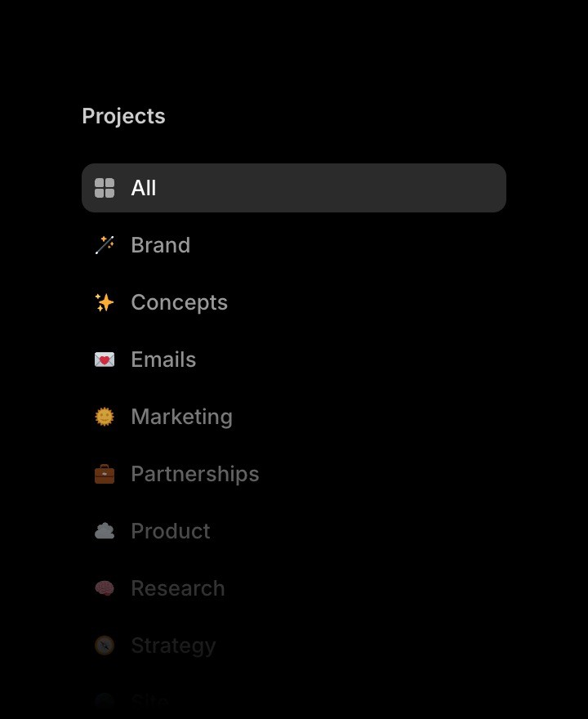
Task: Click the grid icon inside the All entry
Action: [104, 187]
